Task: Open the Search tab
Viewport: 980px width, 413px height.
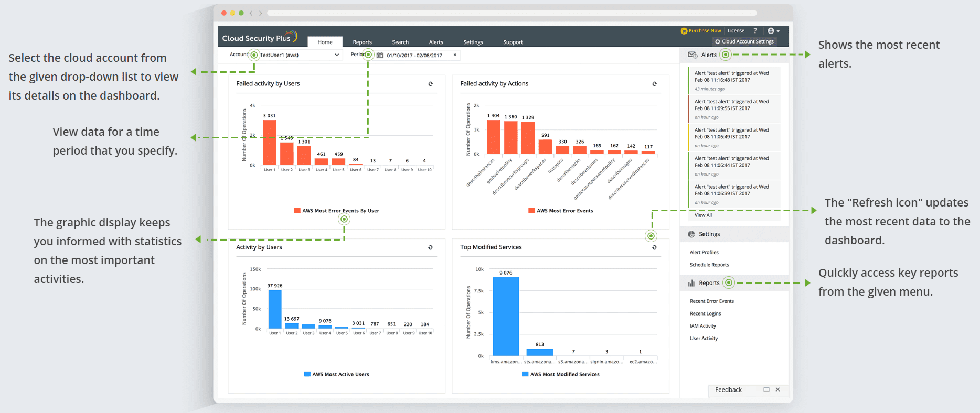Action: pyautogui.click(x=400, y=42)
